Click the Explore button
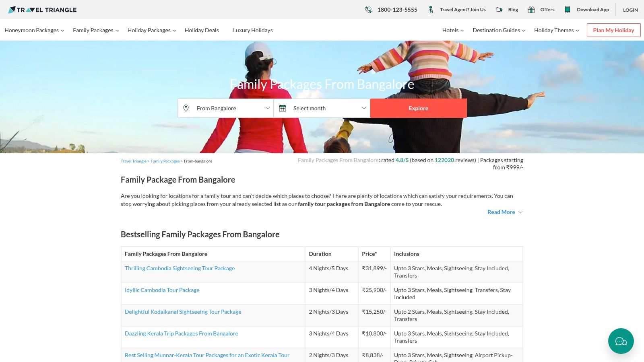This screenshot has height=362, width=644. click(x=418, y=108)
